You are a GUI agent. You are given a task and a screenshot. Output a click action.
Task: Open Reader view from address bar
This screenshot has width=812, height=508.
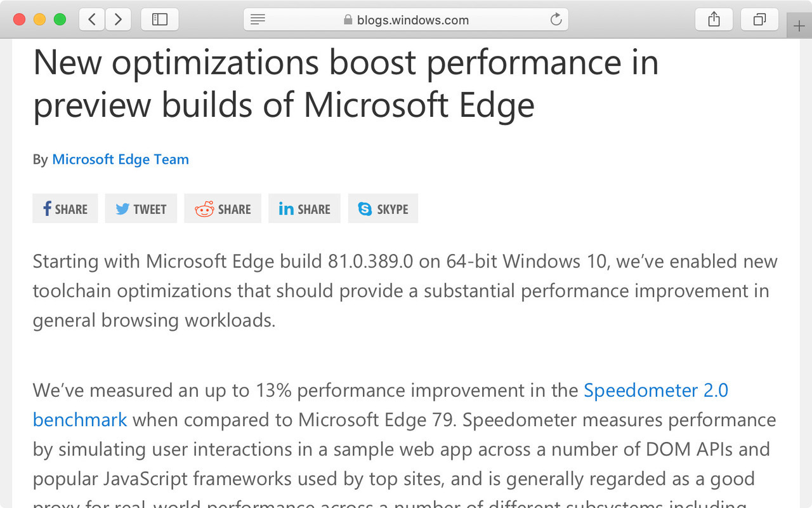click(x=258, y=20)
